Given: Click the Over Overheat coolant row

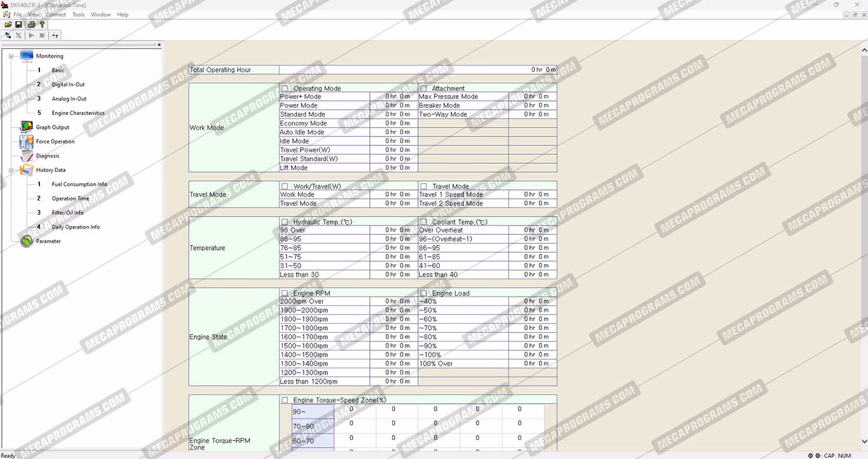Looking at the screenshot, I should (x=441, y=230).
